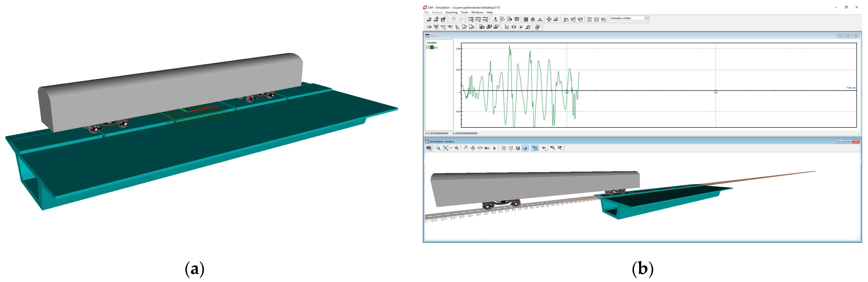The image size is (868, 282).
Task: Click the zoom to rectangle magnifier tool
Action: (438, 148)
